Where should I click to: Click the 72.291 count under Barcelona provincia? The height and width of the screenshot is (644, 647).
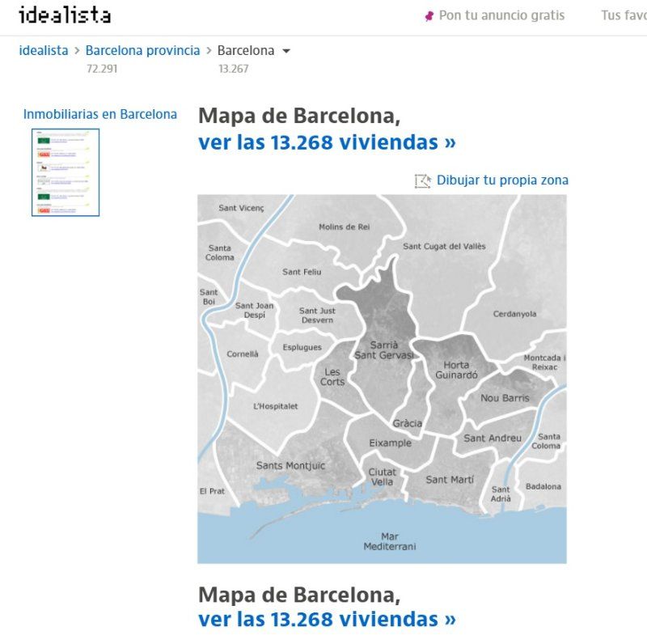click(x=102, y=69)
